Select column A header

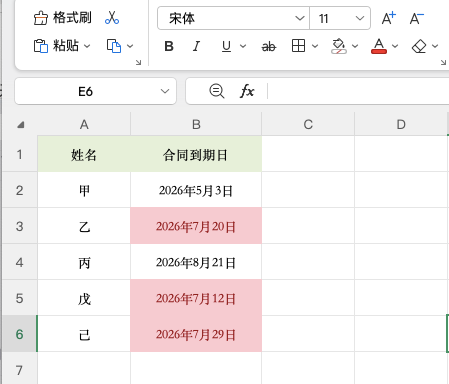pos(84,124)
